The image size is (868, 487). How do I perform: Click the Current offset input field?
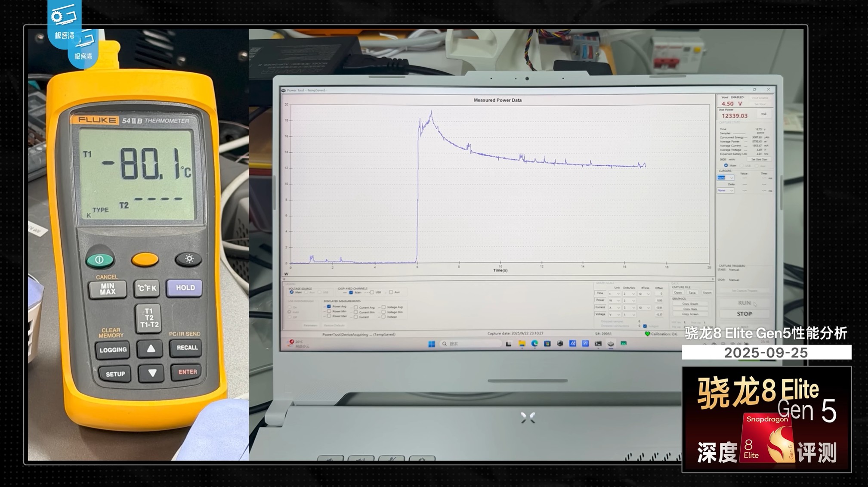point(659,307)
